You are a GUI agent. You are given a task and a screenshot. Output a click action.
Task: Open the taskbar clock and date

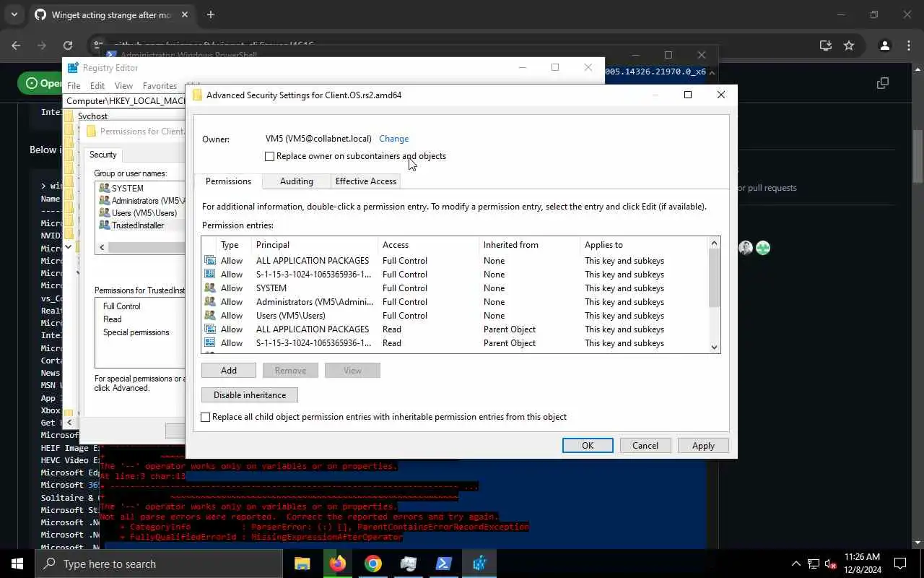[x=862, y=564]
